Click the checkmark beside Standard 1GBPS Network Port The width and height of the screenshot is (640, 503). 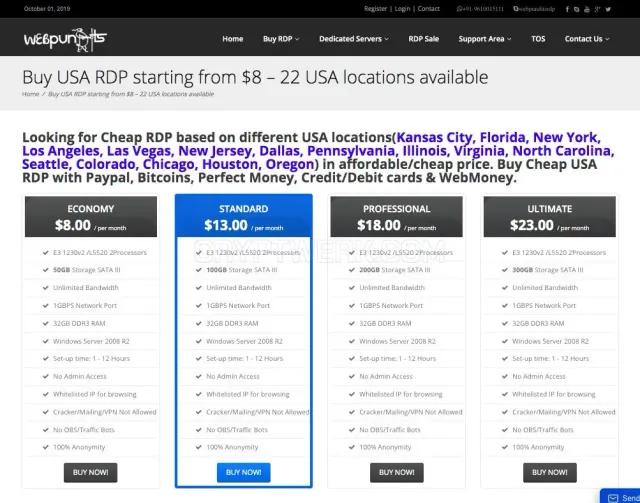(x=199, y=305)
